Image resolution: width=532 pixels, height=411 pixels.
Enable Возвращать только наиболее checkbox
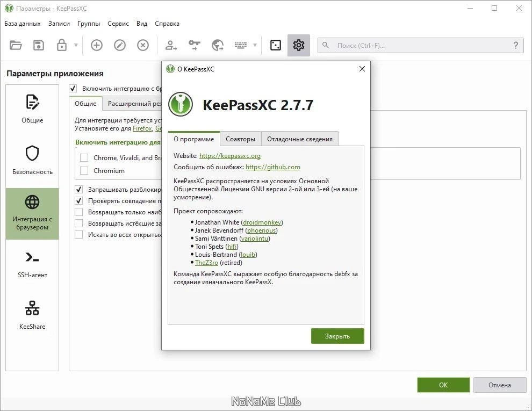[x=78, y=212]
